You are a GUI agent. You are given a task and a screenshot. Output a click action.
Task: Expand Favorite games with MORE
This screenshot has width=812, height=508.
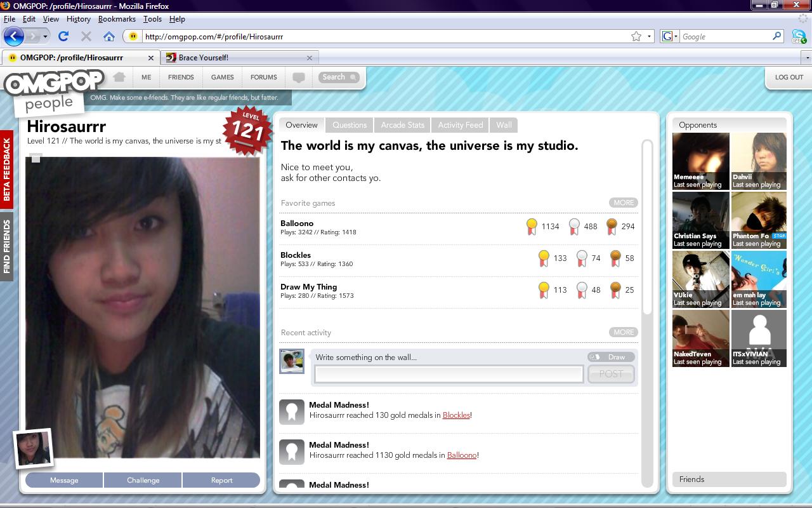[623, 203]
